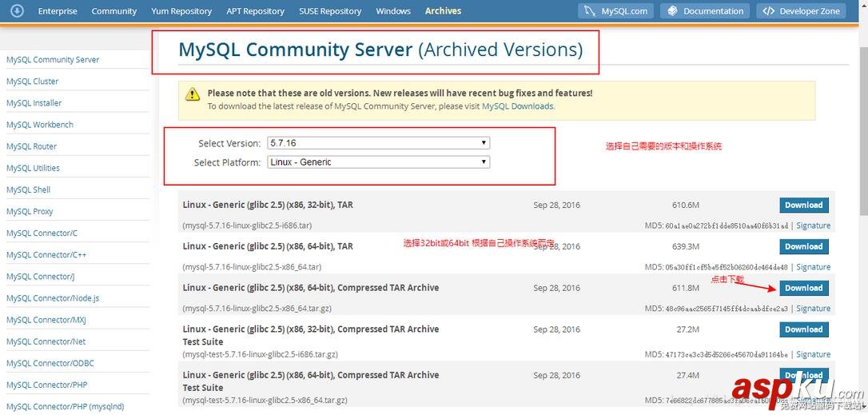Expand the Select Version dropdown showing 5.7.16
Viewport: 868px width, 415px height.
point(379,143)
